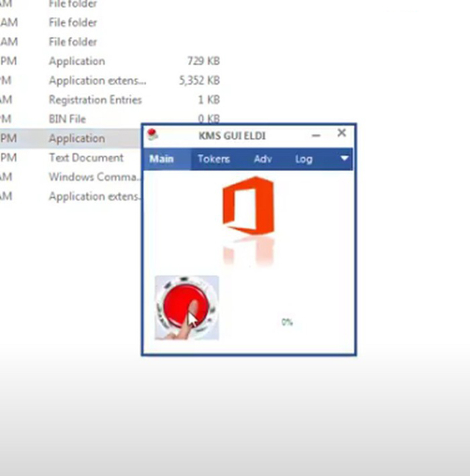Switch to the Tokens tab
This screenshot has width=470, height=476.
coord(214,159)
